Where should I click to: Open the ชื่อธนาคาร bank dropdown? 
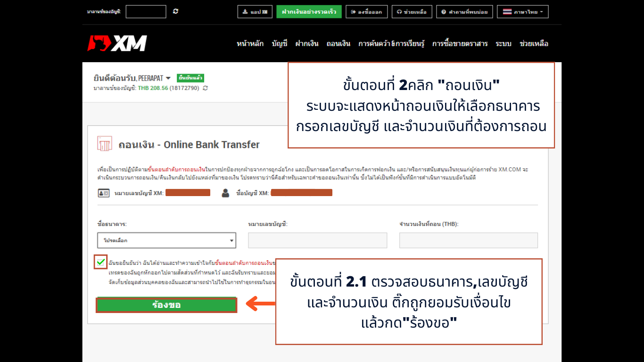coord(166,240)
